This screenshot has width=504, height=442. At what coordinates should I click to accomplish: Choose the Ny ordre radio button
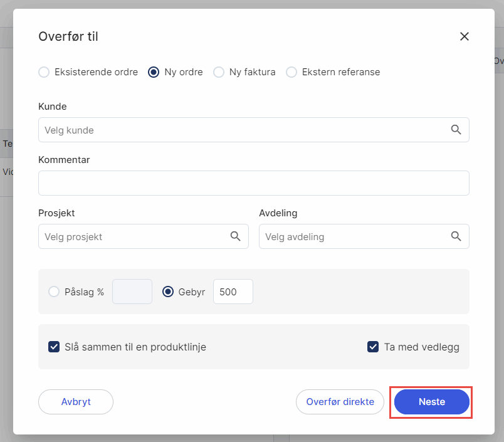point(154,72)
